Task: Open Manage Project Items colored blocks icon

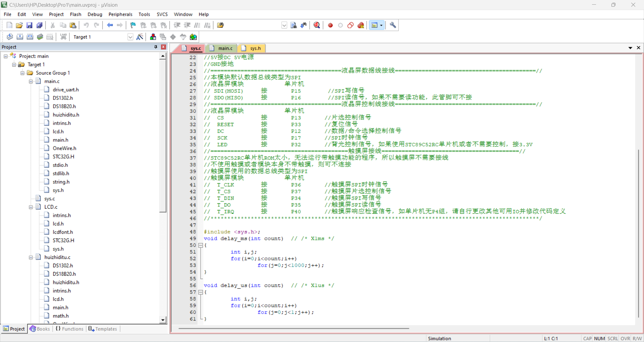Action: (153, 37)
